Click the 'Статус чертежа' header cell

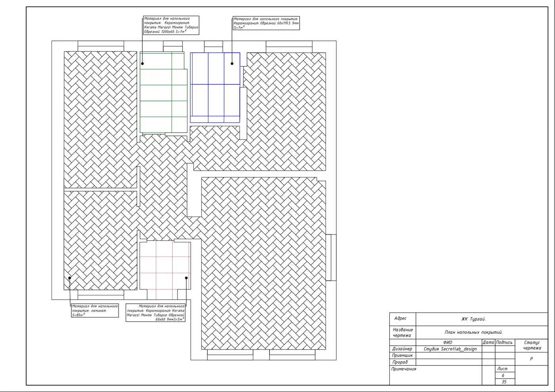click(x=532, y=345)
